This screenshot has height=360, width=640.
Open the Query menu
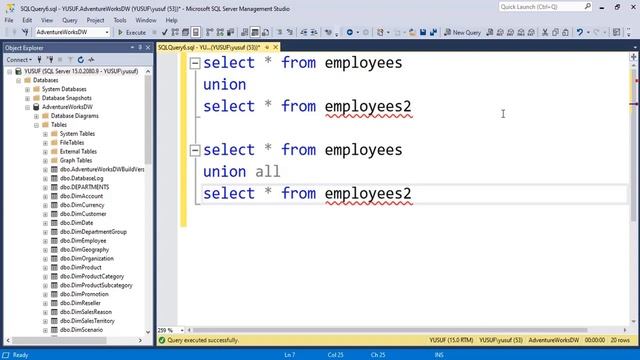pos(69,20)
